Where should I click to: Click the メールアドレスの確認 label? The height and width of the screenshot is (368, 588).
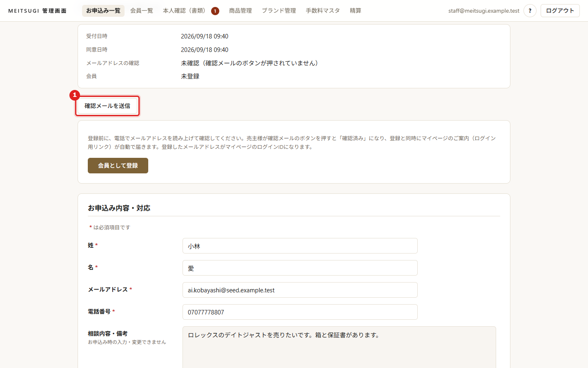point(113,63)
